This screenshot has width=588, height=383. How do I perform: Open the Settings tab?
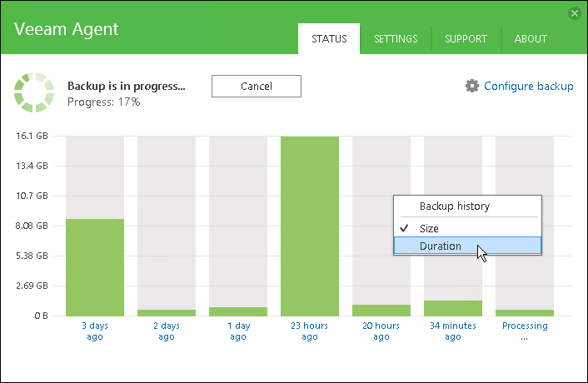coord(396,38)
